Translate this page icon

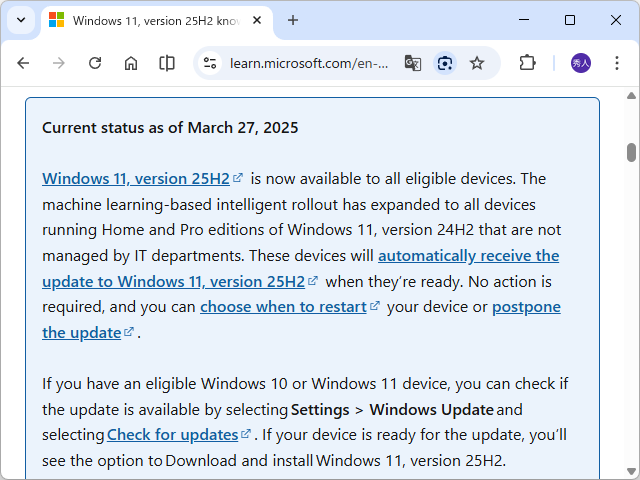[x=413, y=63]
